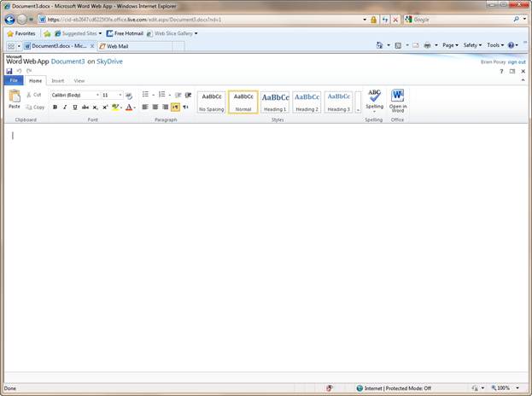Select left-to-right text direction

(175, 108)
